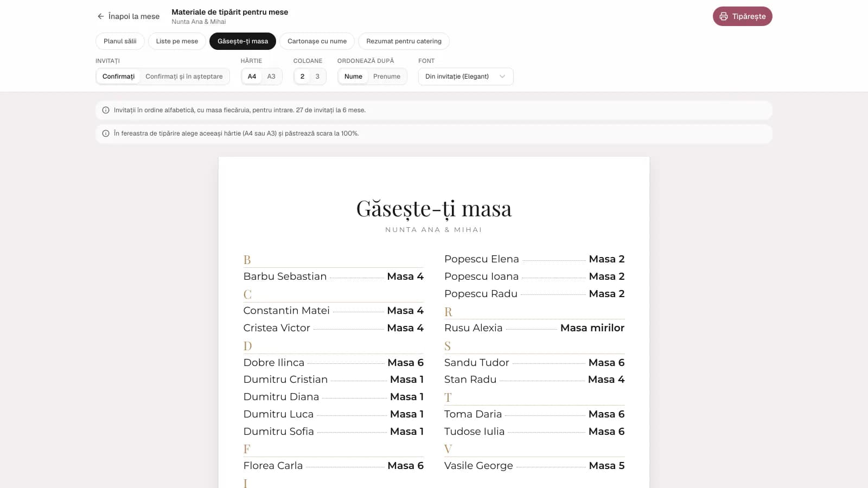The image size is (868, 488).
Task: Click guest name Dobre Ilinca
Action: (x=274, y=363)
